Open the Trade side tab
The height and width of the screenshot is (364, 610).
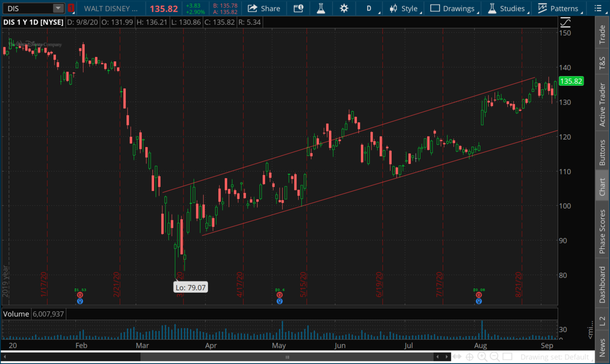point(602,34)
